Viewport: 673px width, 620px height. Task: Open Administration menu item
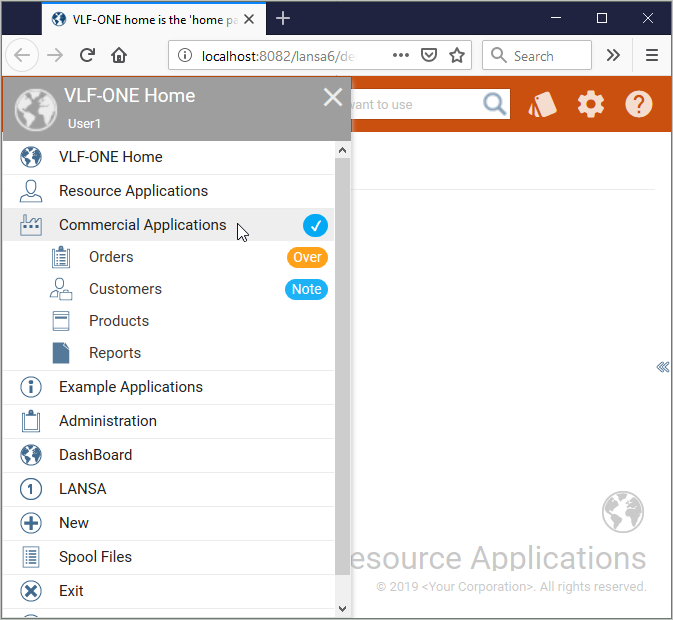pyautogui.click(x=168, y=421)
